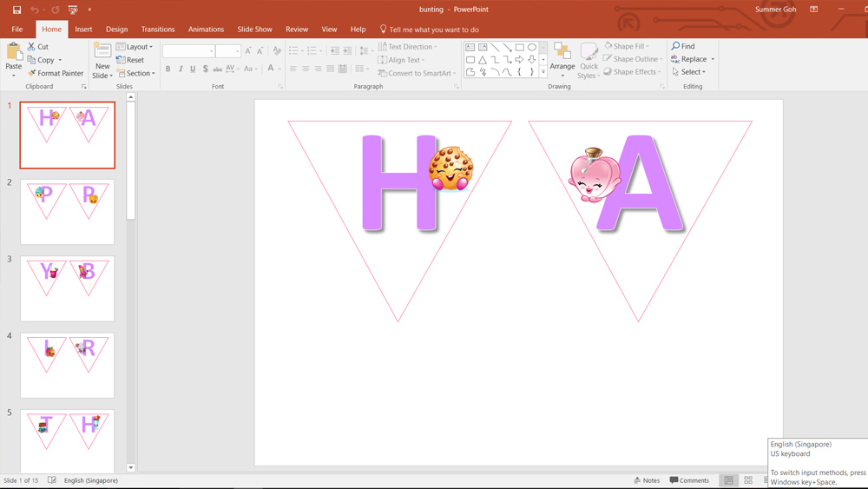Toggle justify paragraph alignment
This screenshot has height=489, width=868.
coord(330,69)
